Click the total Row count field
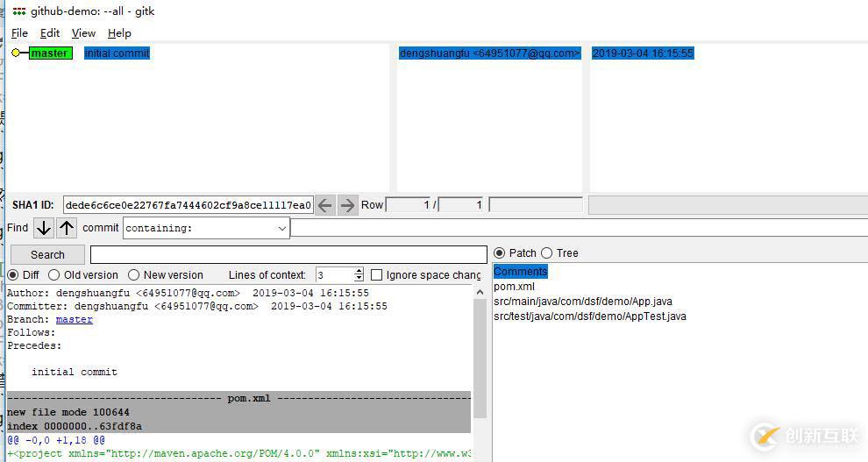This screenshot has width=868, height=462. [x=460, y=205]
